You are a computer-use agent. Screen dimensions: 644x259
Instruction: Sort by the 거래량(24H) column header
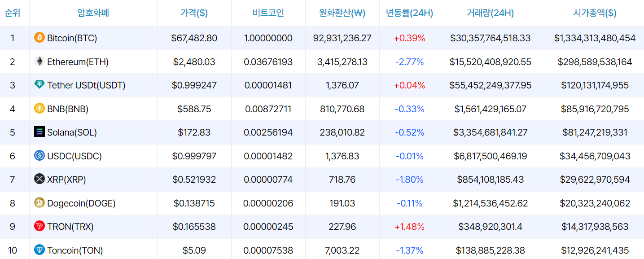point(490,13)
